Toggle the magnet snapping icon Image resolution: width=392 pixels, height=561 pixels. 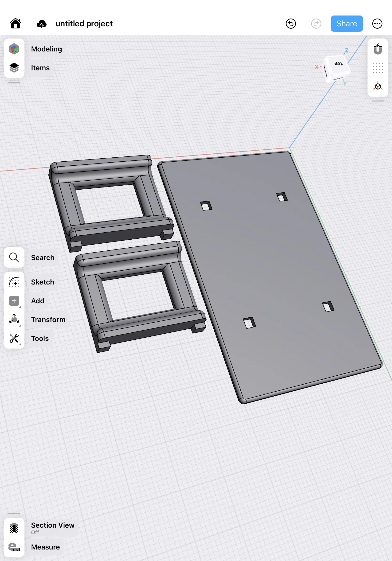(x=378, y=49)
